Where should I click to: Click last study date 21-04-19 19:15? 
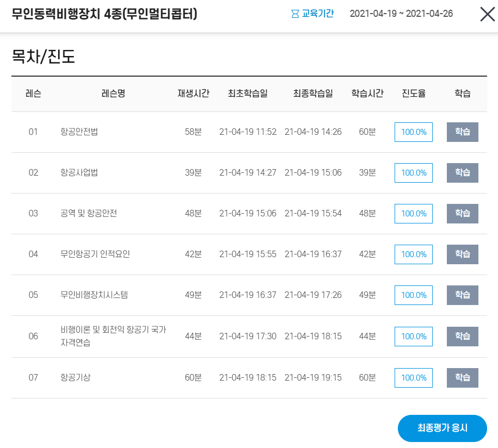coord(313,377)
